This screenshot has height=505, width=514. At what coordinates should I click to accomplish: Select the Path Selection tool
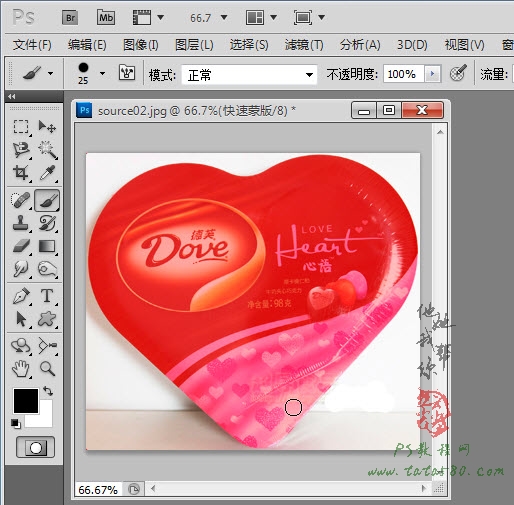point(21,319)
